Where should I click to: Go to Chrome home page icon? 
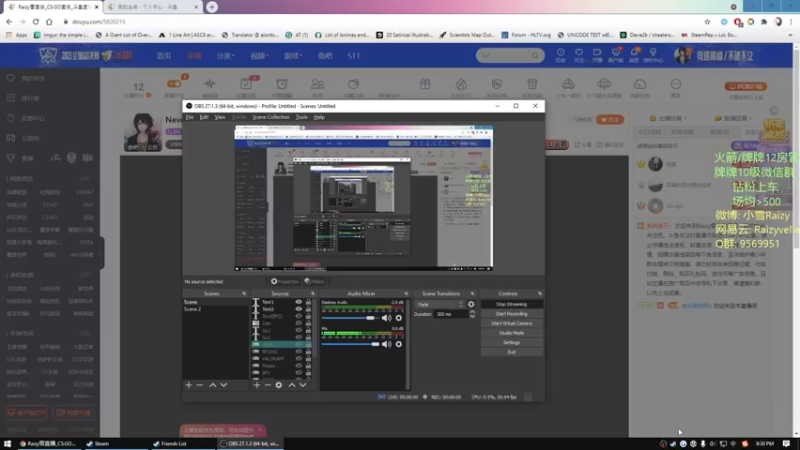[x=49, y=22]
